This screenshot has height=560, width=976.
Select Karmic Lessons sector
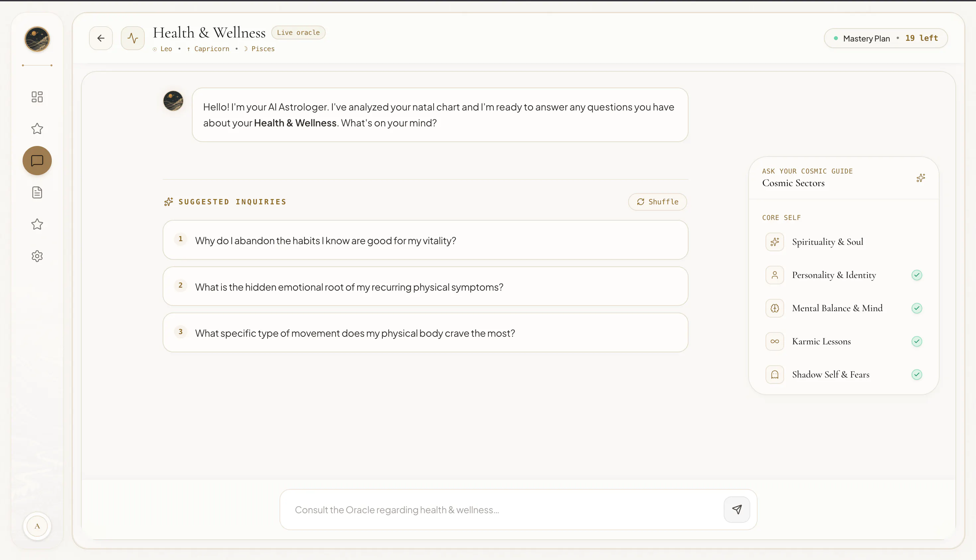[844, 341]
